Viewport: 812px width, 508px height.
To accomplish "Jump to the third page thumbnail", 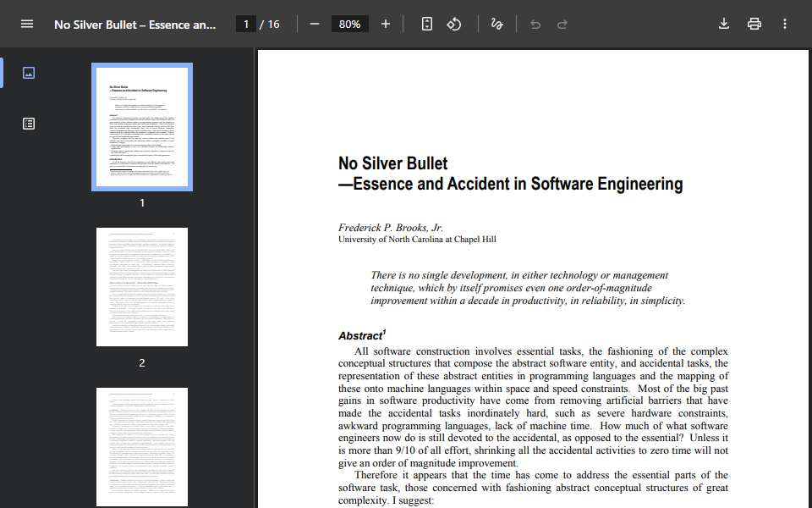I will [142, 446].
